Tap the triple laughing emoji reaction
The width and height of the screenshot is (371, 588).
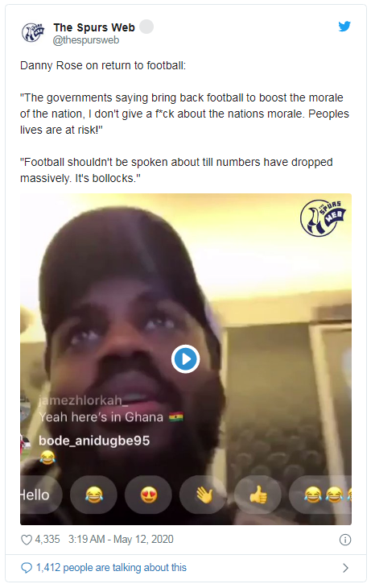point(321,495)
